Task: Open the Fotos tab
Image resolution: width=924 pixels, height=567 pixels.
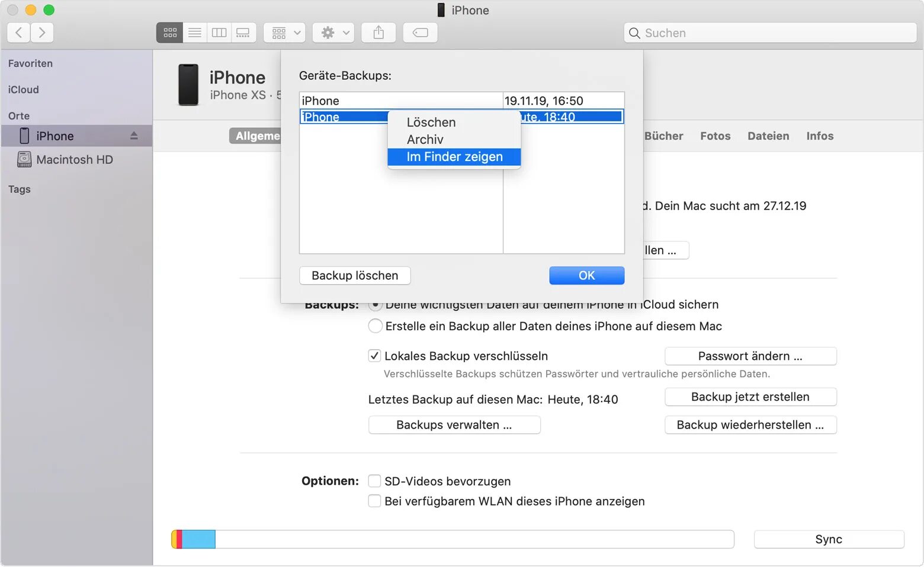Action: click(715, 136)
